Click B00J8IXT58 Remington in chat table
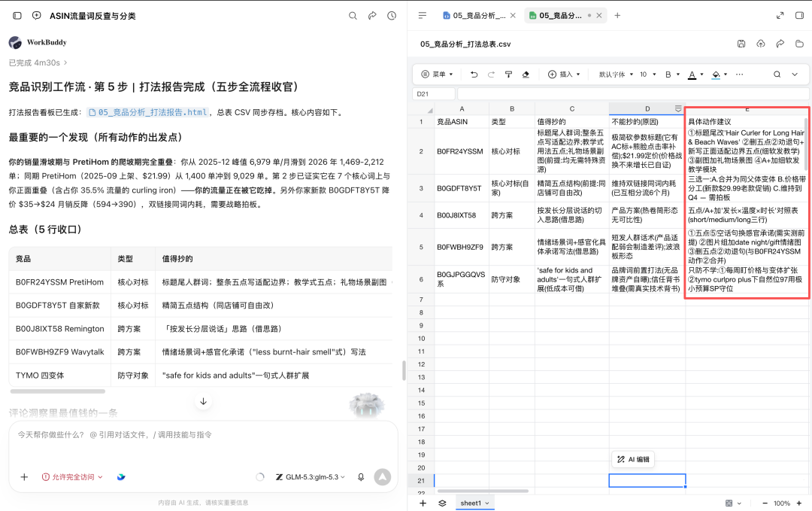 59,329
